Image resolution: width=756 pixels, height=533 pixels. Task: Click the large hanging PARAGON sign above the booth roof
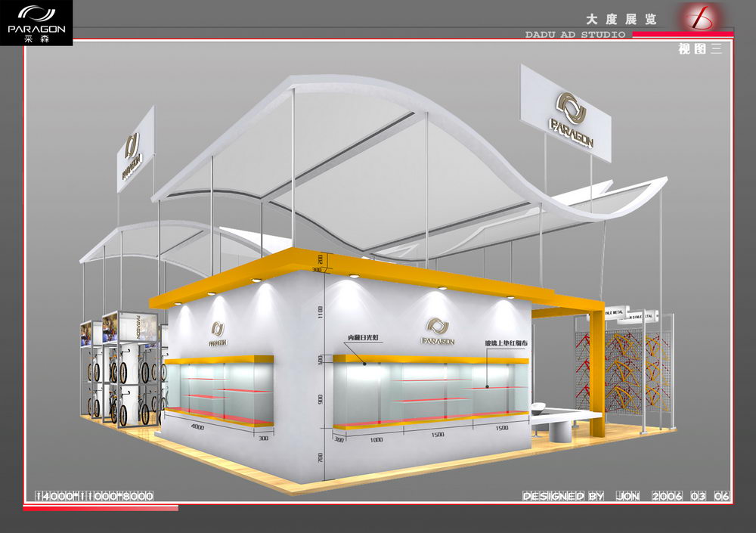(x=565, y=113)
